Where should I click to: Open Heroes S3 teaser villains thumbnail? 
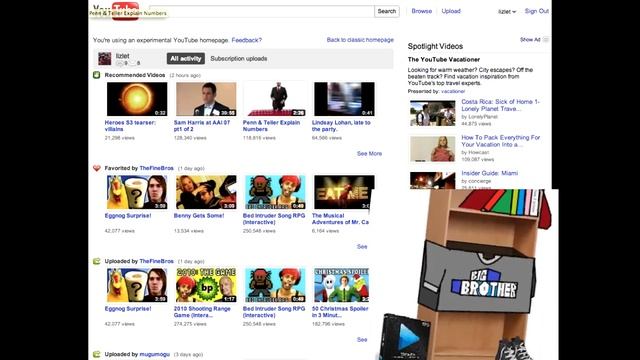coord(137,99)
